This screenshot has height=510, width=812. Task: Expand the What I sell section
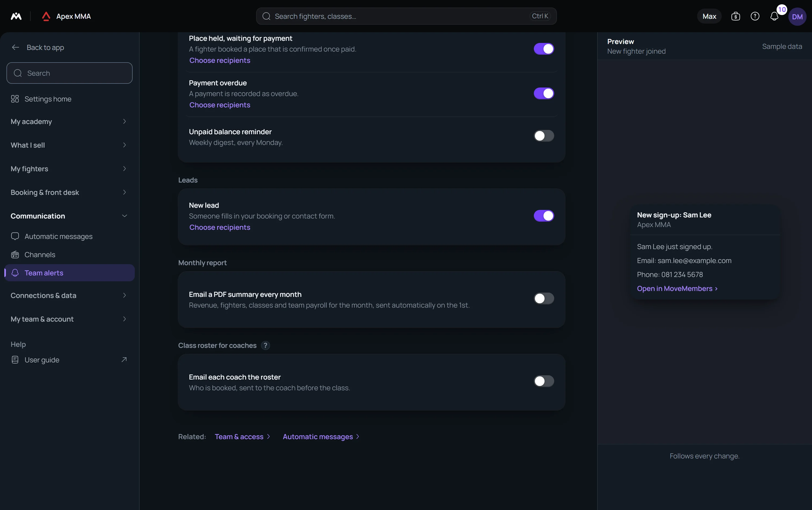pos(70,145)
